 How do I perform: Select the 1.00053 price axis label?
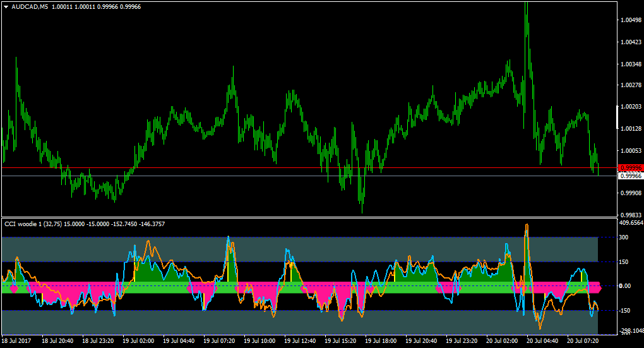(x=631, y=151)
